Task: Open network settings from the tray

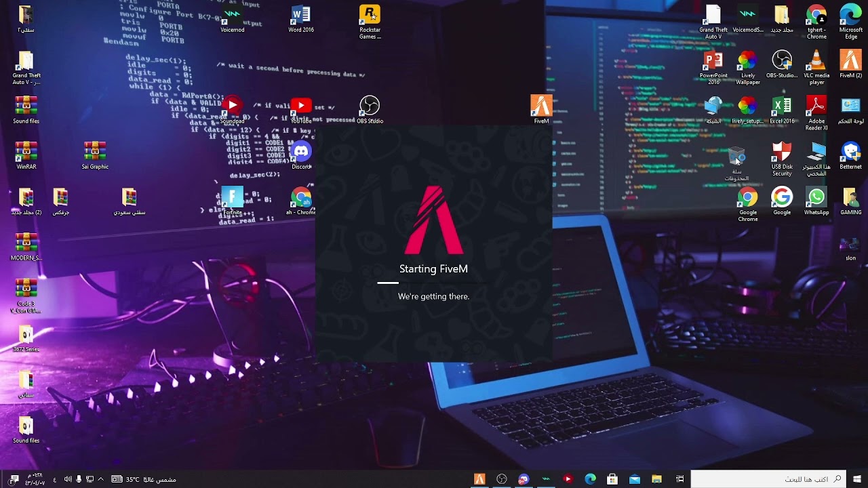Action: click(x=90, y=479)
